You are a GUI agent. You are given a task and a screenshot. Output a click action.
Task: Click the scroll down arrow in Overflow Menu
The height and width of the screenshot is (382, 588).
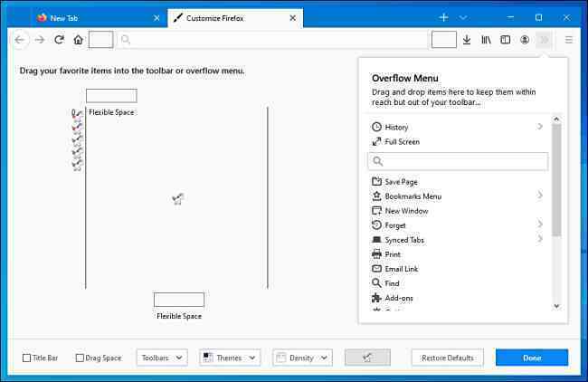pos(556,306)
